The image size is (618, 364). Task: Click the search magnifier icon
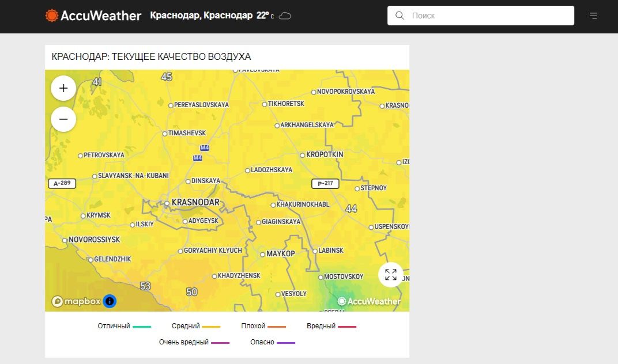point(400,16)
